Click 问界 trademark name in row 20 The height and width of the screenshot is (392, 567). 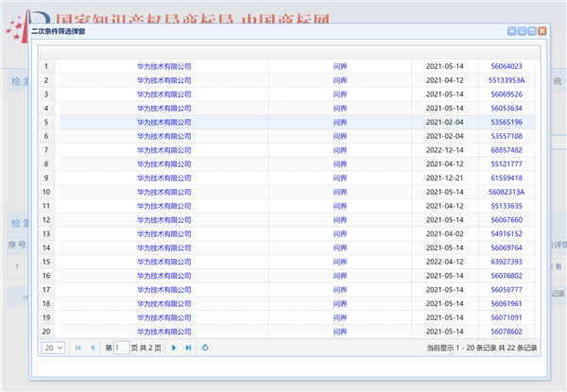point(340,332)
